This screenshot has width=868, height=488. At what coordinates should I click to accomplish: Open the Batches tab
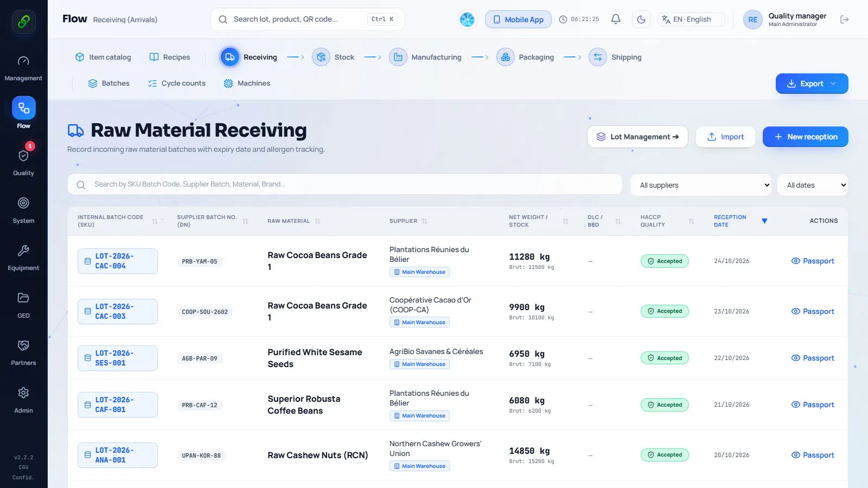[109, 84]
